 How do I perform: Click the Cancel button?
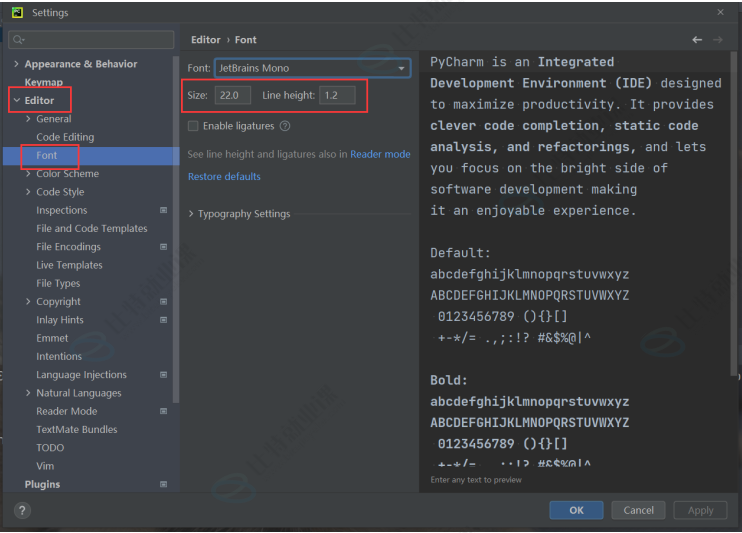(638, 510)
